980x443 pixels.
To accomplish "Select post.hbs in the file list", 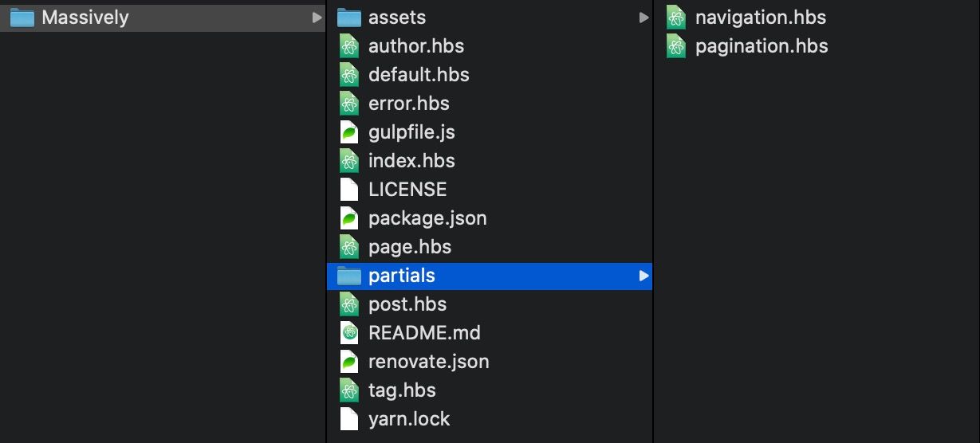I will 407,304.
